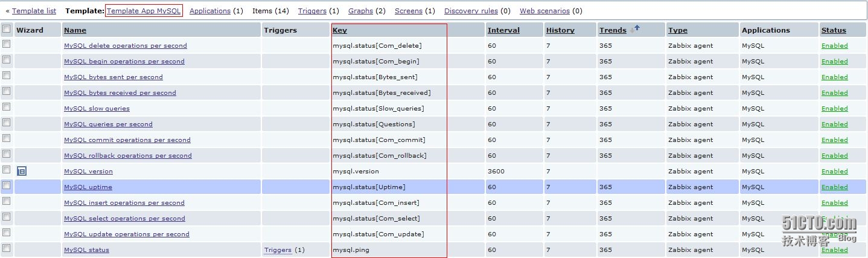Open the Graphs (2) section
This screenshot has width=868, height=258.
point(360,11)
